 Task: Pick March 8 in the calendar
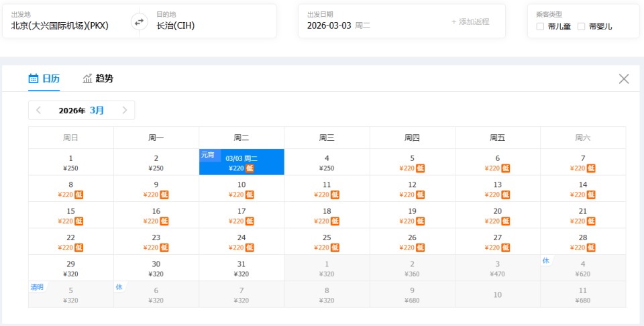71,189
